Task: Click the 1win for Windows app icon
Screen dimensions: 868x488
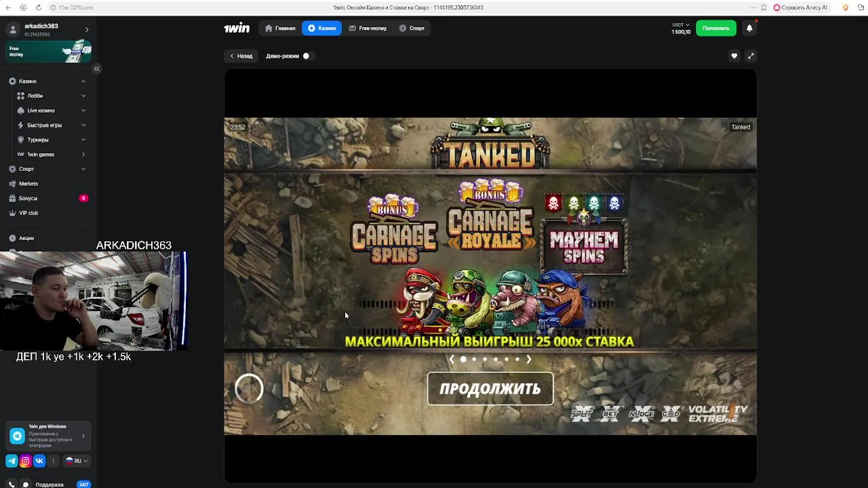Action: (x=17, y=436)
